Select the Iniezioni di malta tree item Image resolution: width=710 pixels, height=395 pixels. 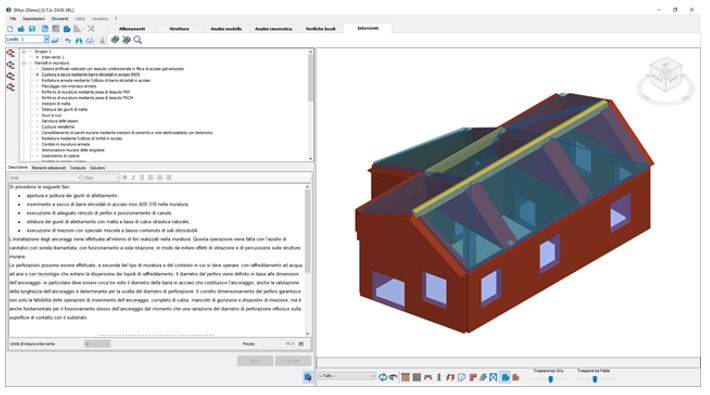click(x=56, y=104)
